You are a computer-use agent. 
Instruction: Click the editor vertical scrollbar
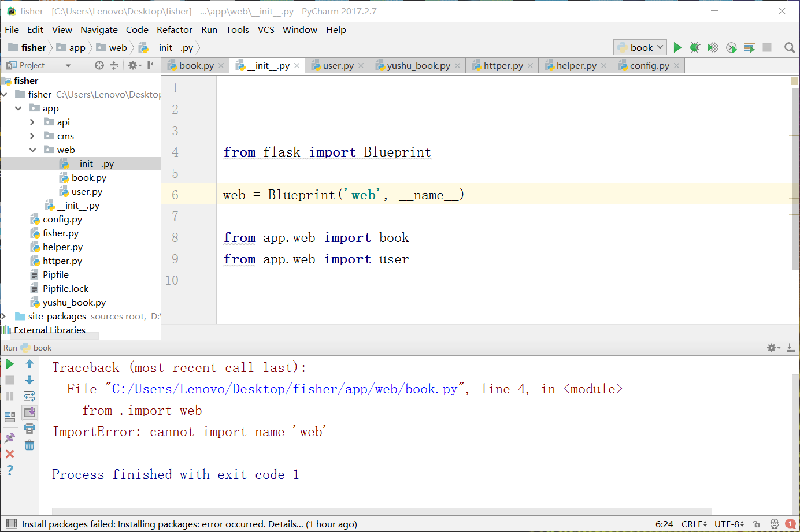[x=795, y=179]
